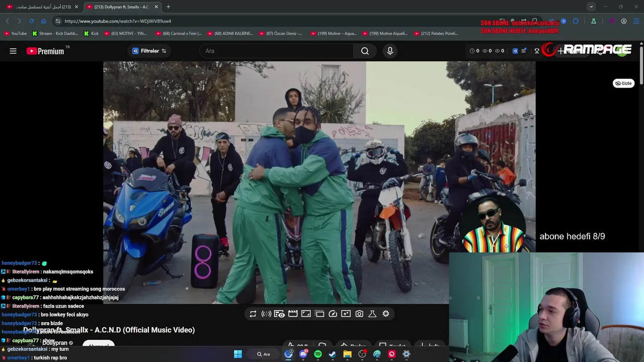Open site information icon in address bar
Viewport: 644px width, 362px height.
coord(58,21)
